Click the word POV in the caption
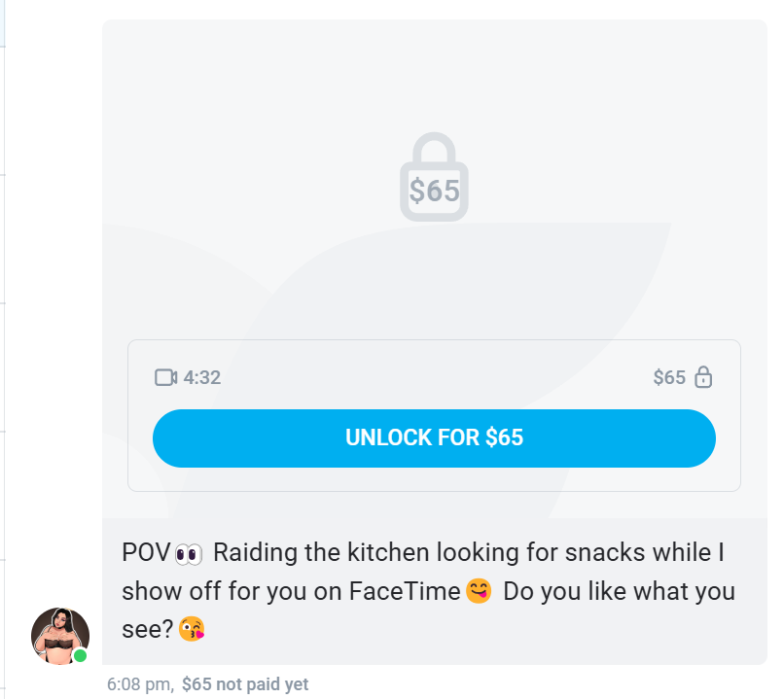784x699 pixels. point(146,552)
